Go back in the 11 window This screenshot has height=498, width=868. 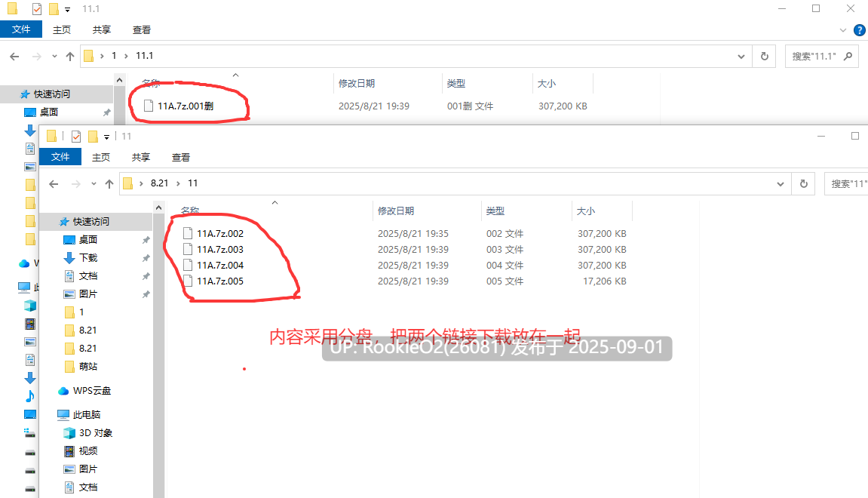click(x=54, y=184)
